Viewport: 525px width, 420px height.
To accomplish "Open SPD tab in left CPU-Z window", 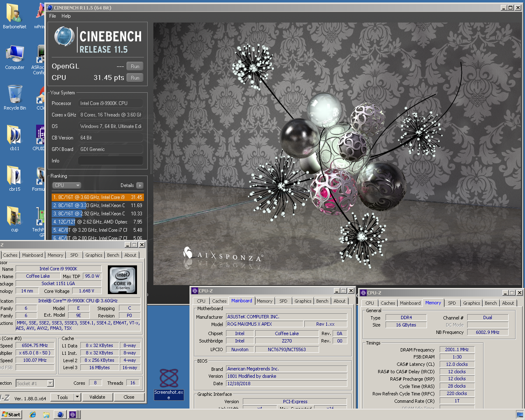I will 74,255.
